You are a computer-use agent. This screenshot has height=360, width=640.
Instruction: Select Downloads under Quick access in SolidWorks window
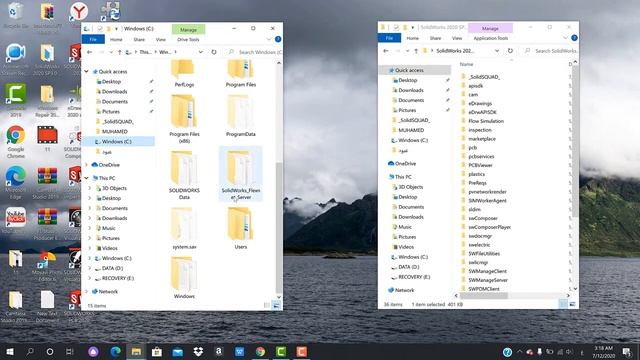tap(411, 90)
